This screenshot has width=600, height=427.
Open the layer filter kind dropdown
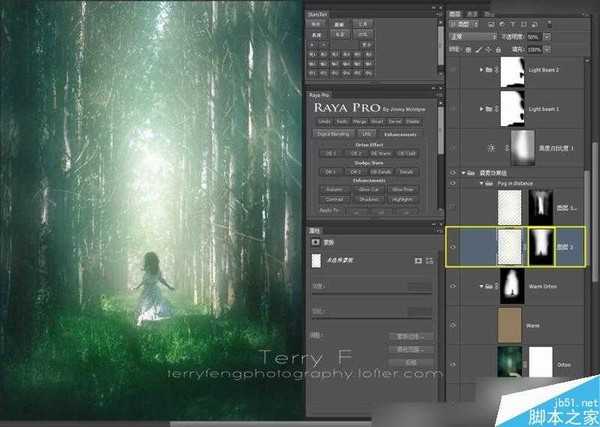pyautogui.click(x=464, y=24)
